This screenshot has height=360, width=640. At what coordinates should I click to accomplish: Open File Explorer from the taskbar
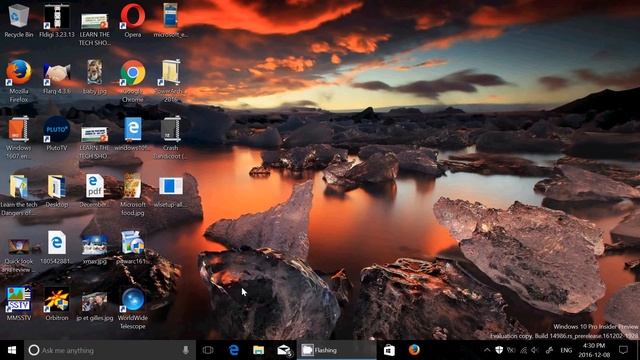(x=258, y=350)
